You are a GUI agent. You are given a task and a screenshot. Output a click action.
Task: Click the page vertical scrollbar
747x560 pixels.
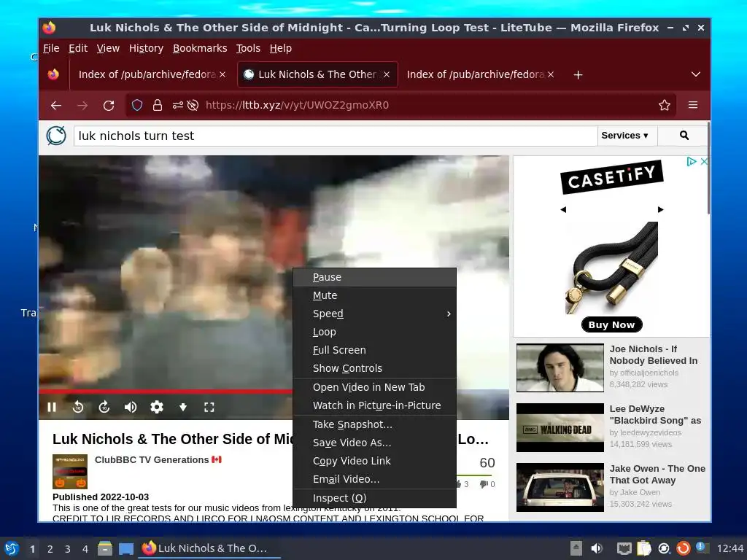(x=708, y=168)
